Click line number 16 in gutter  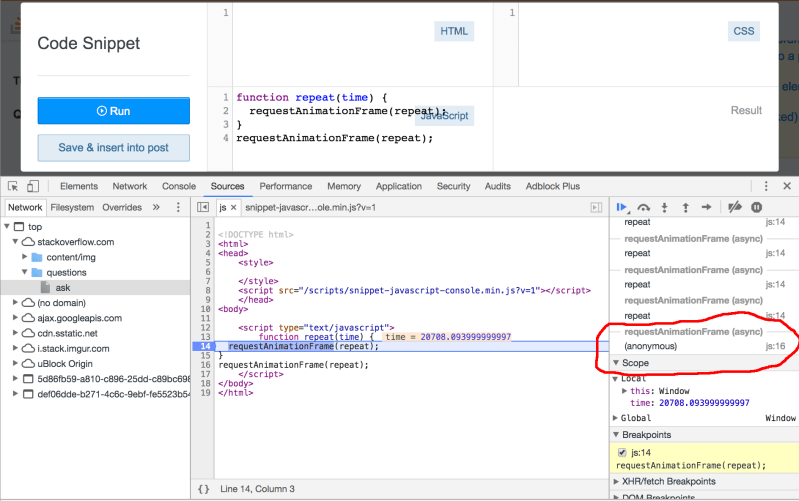pos(205,365)
